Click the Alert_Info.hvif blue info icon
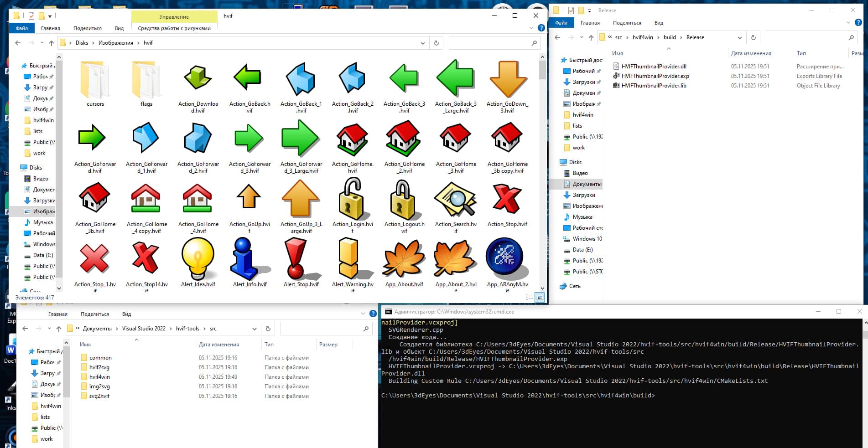Viewport: 868px width, 448px height. pyautogui.click(x=249, y=259)
